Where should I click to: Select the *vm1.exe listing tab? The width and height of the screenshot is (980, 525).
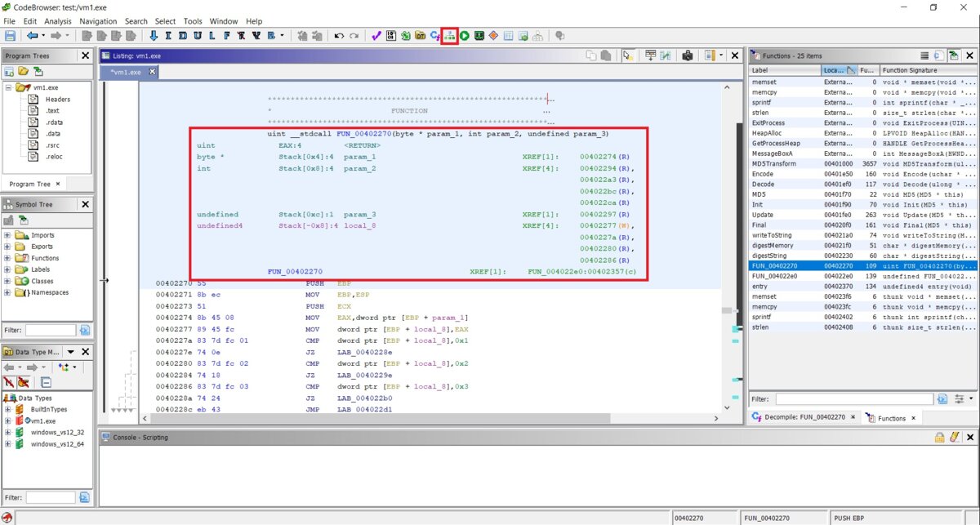click(x=126, y=72)
